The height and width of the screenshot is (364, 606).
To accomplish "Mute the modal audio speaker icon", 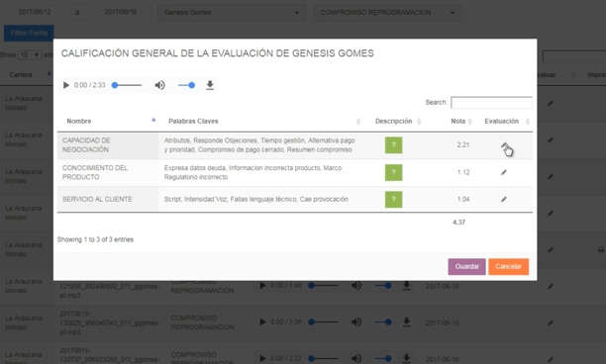I will (x=160, y=85).
